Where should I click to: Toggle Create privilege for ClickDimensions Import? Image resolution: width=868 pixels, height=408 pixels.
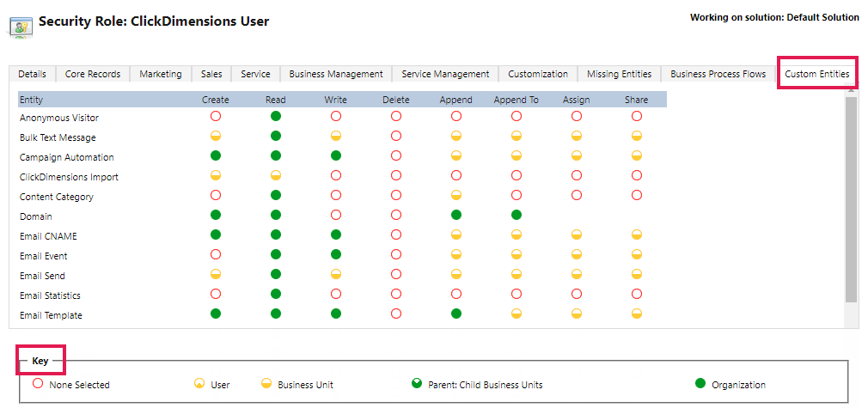click(x=216, y=175)
